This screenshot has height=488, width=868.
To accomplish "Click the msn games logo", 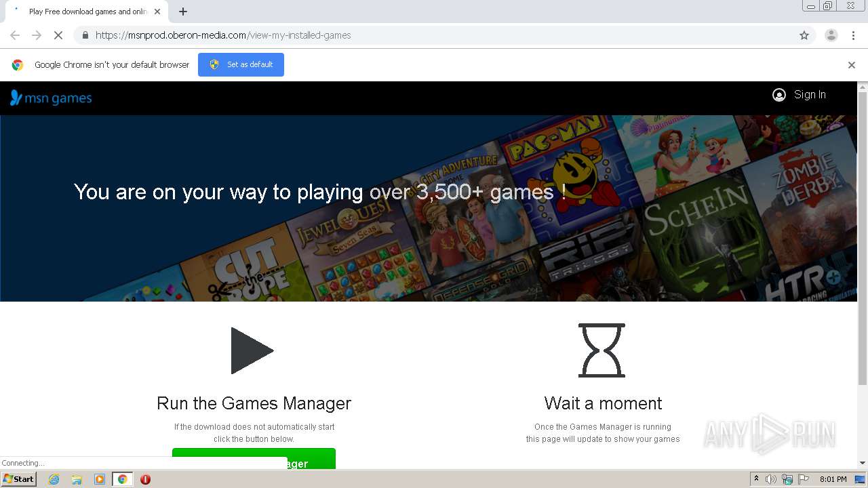I will click(51, 98).
